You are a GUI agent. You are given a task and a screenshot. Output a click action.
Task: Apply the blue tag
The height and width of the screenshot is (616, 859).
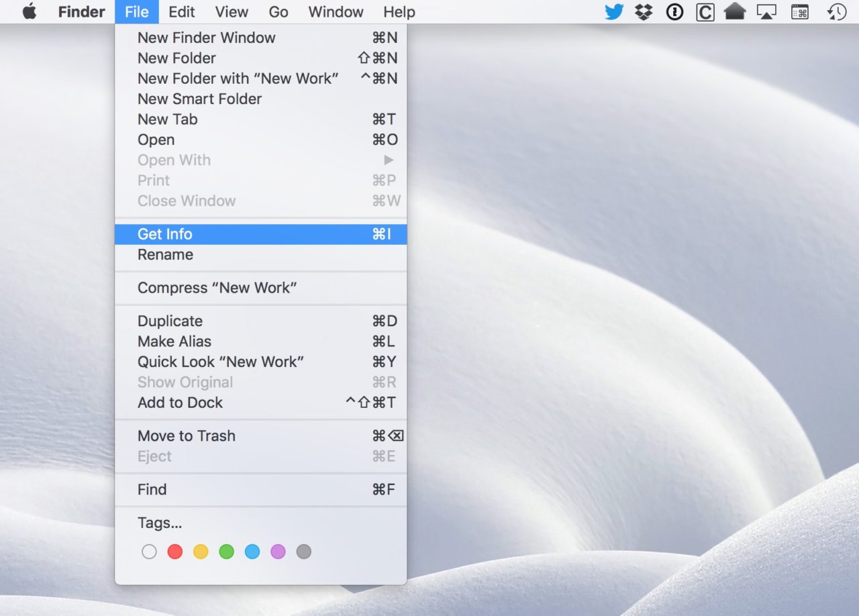(252, 552)
